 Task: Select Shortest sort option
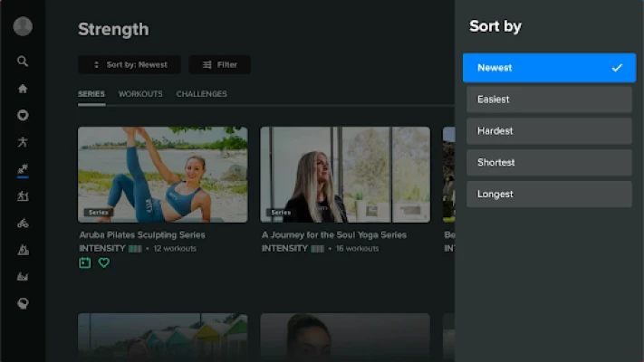pos(549,163)
